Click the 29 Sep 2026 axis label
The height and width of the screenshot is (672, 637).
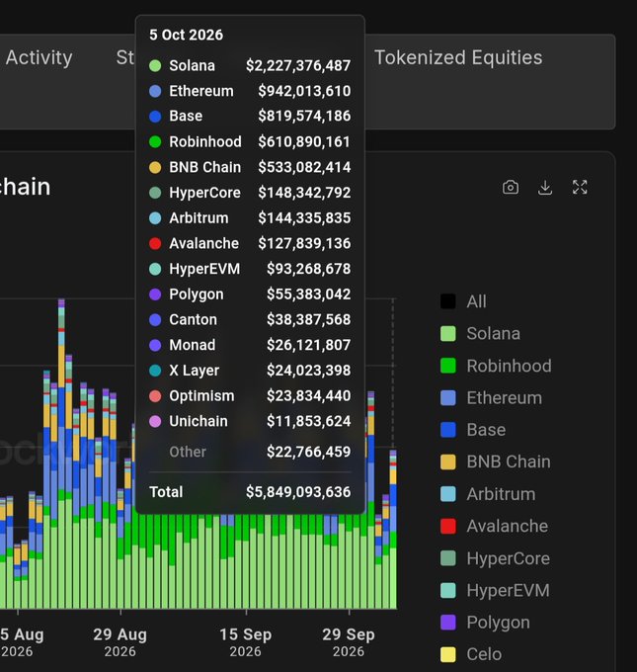349,642
